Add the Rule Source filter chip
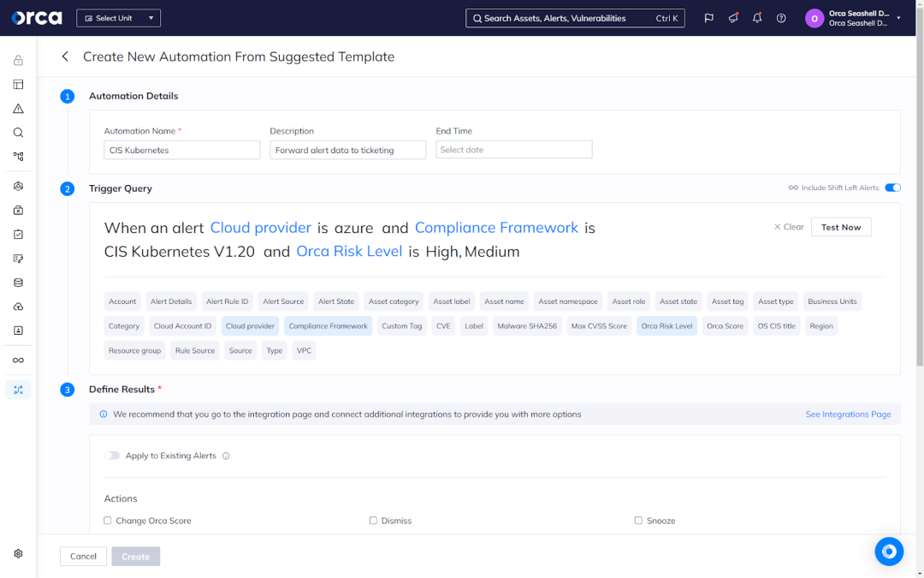924x578 pixels. click(195, 350)
